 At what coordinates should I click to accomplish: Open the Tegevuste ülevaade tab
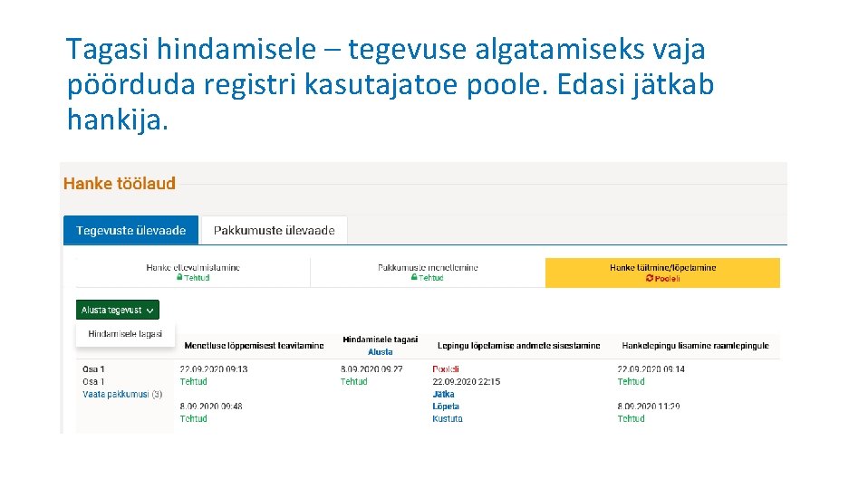pyautogui.click(x=130, y=230)
